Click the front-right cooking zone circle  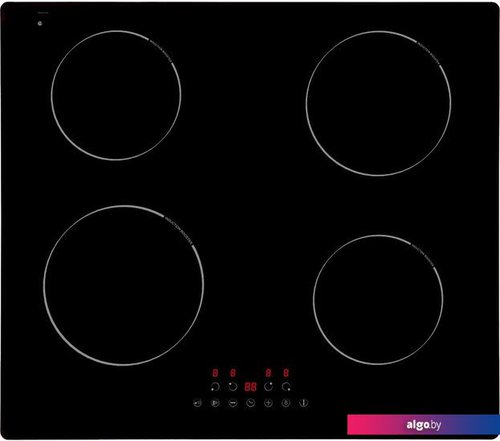[x=378, y=300]
